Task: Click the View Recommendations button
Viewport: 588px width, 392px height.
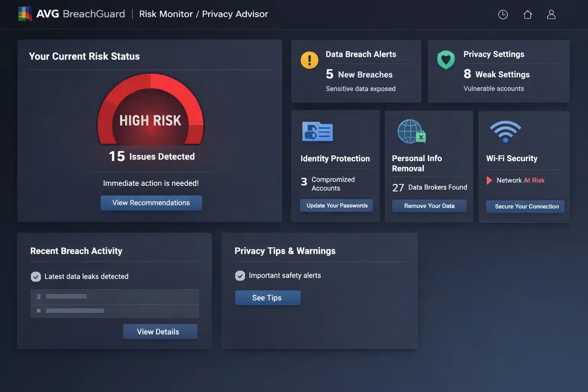Action: tap(151, 203)
